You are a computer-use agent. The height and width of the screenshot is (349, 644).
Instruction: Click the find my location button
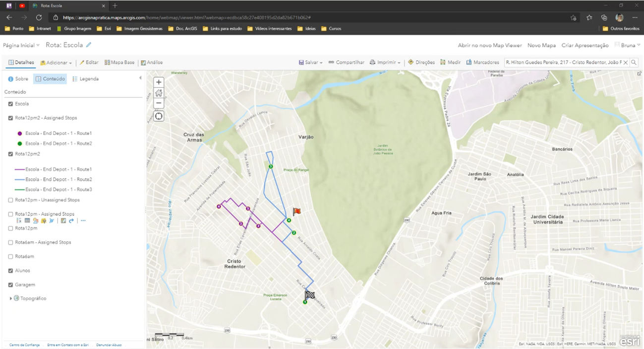[159, 116]
